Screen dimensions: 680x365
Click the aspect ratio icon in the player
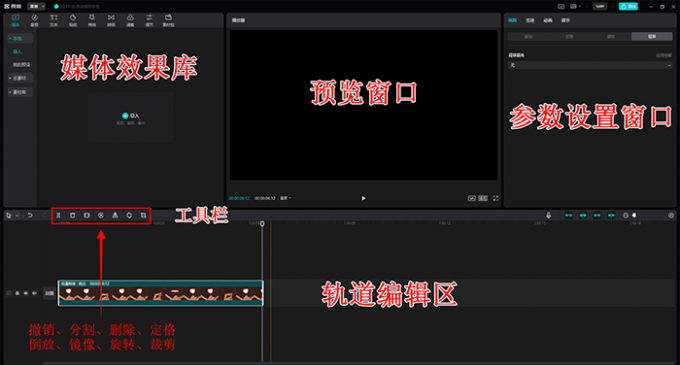pos(483,198)
